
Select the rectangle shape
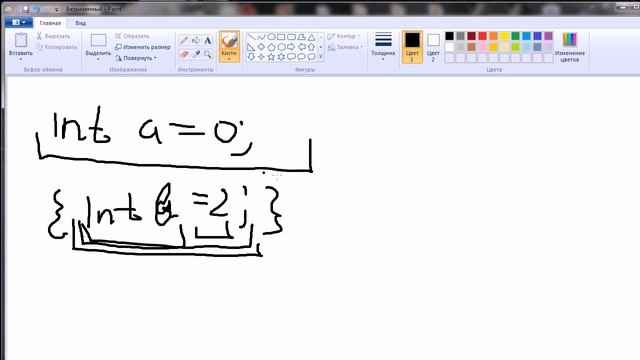281,37
